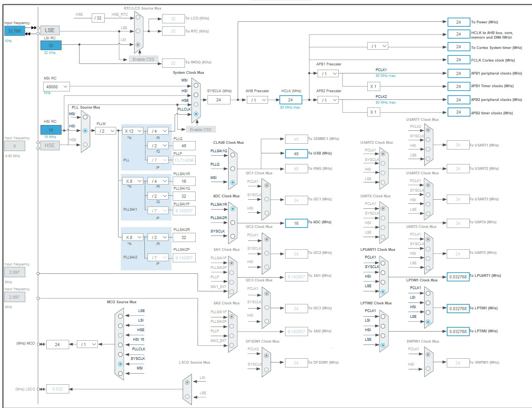Select MSI in System Clock Mux
This screenshot has width=532, height=408.
click(x=196, y=85)
